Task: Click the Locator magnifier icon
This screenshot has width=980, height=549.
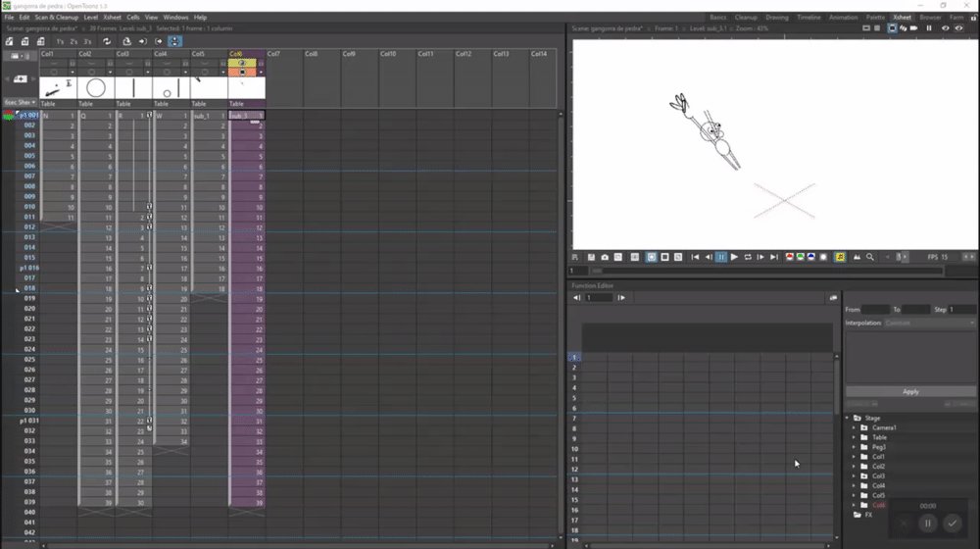Action: click(870, 257)
